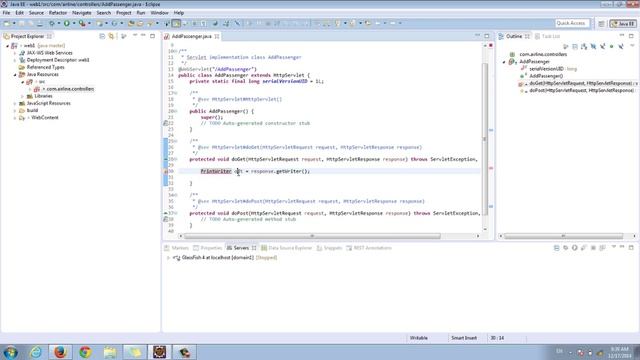The width and height of the screenshot is (640, 360).
Task: Expand JAX-WS Web Services node
Action: (15, 53)
